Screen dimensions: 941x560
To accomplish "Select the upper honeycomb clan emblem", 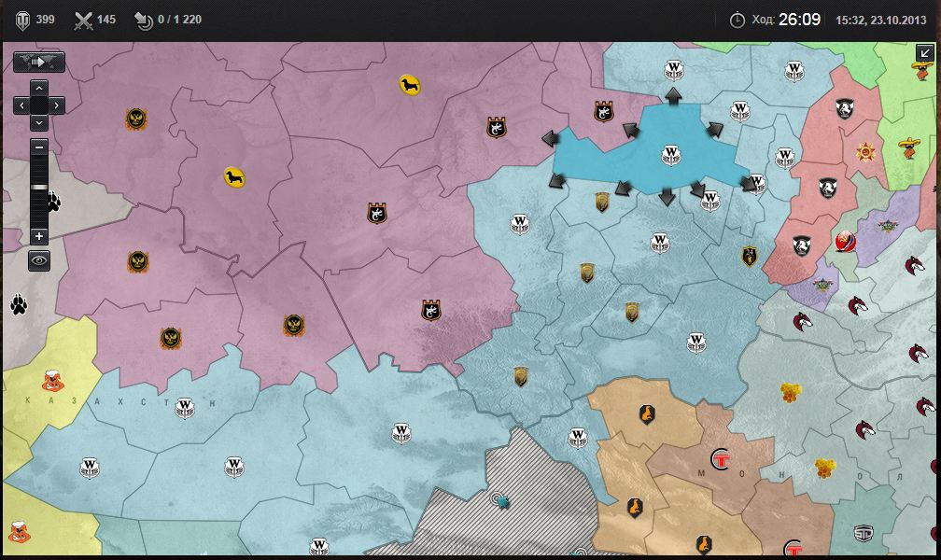I will pos(791,393).
